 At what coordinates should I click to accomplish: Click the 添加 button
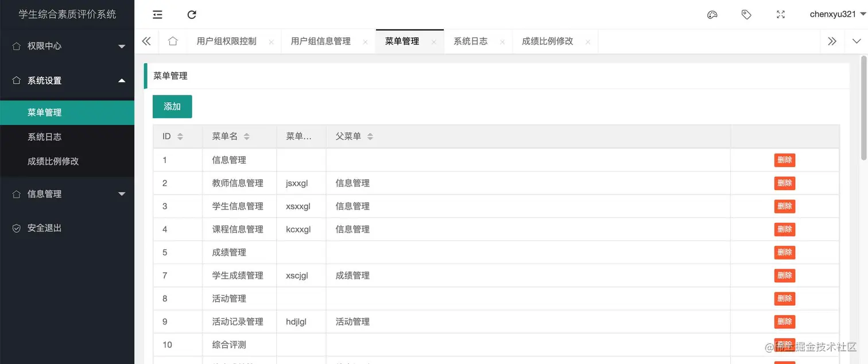click(172, 107)
